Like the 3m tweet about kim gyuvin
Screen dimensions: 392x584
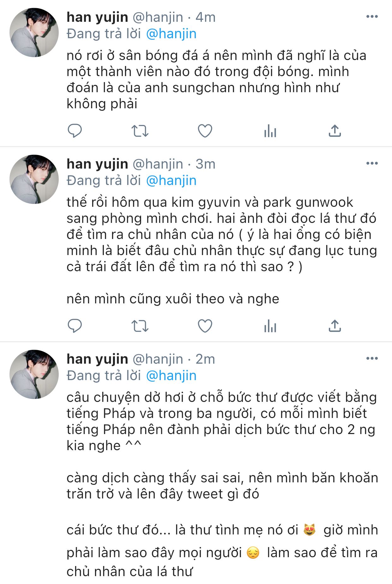pyautogui.click(x=205, y=326)
